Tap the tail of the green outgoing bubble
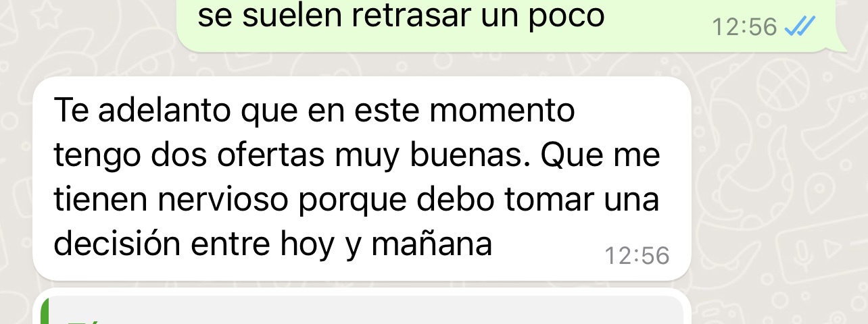868x324 pixels. point(842,45)
